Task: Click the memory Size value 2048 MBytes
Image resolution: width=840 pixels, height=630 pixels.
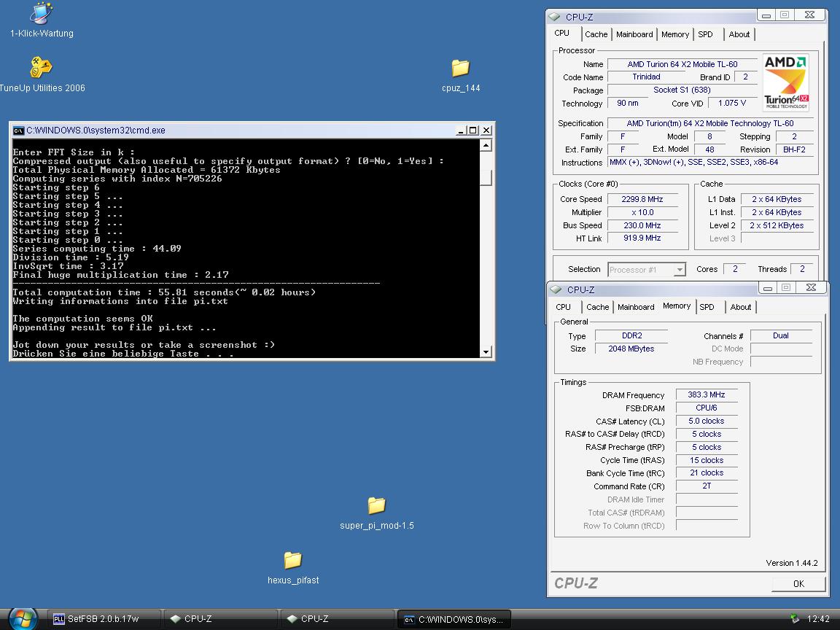Action: coord(631,349)
